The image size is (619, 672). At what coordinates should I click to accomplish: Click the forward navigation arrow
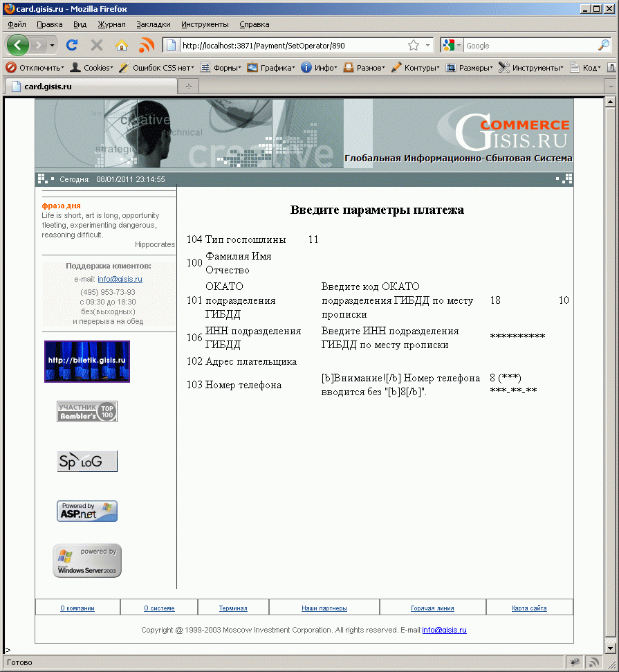click(39, 45)
